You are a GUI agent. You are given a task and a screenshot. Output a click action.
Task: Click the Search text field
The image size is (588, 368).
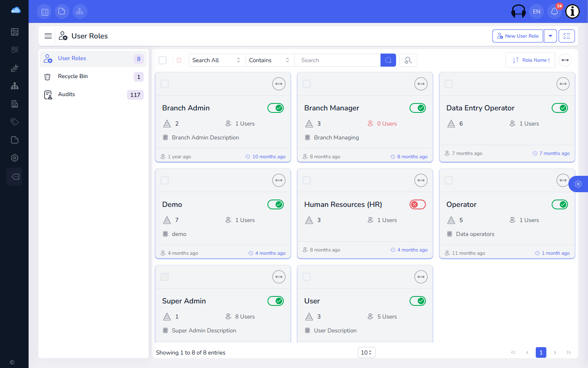click(x=337, y=60)
